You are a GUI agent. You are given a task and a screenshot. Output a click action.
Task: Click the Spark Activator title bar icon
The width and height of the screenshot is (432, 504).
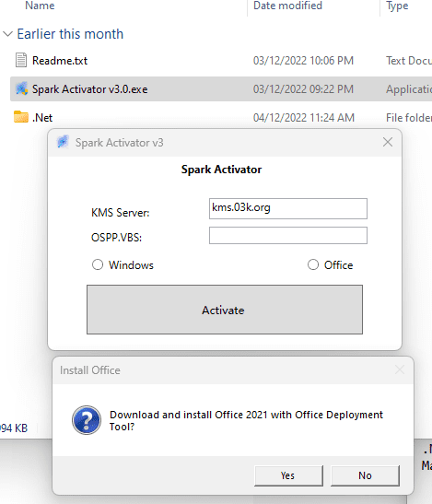pos(63,142)
